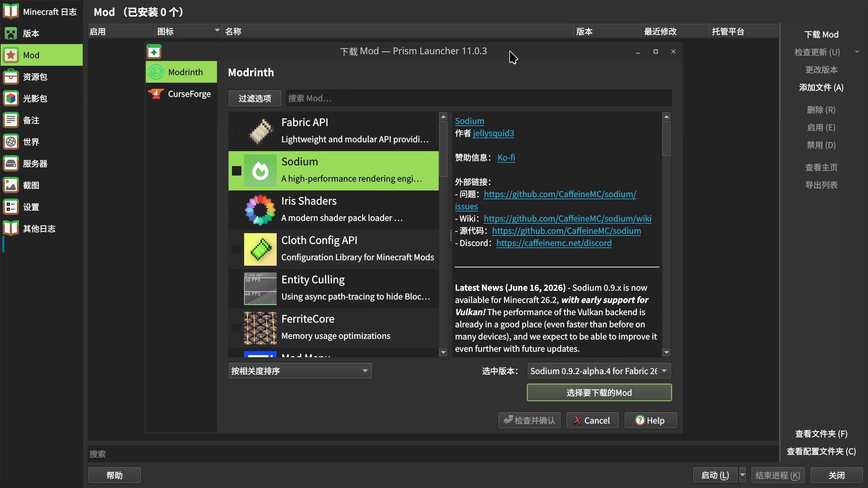This screenshot has width=868, height=488.
Task: Open the 世界 page in sidebar
Action: 42,142
